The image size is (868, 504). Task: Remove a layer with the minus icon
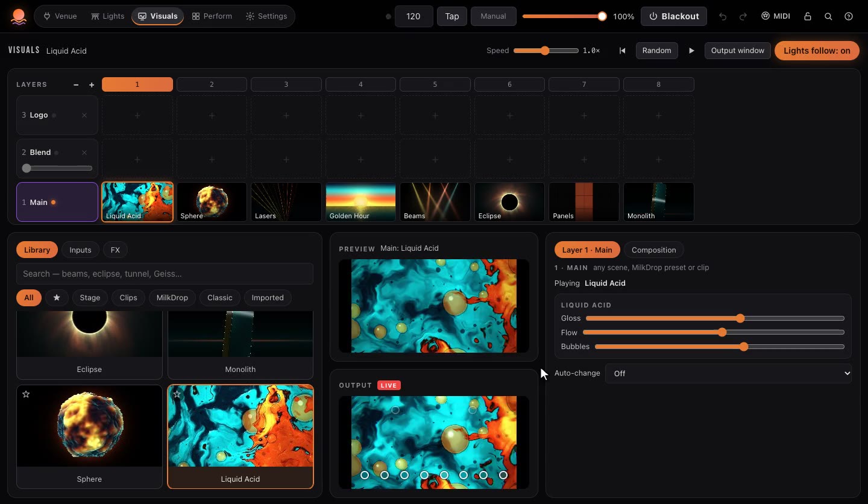[x=76, y=85]
